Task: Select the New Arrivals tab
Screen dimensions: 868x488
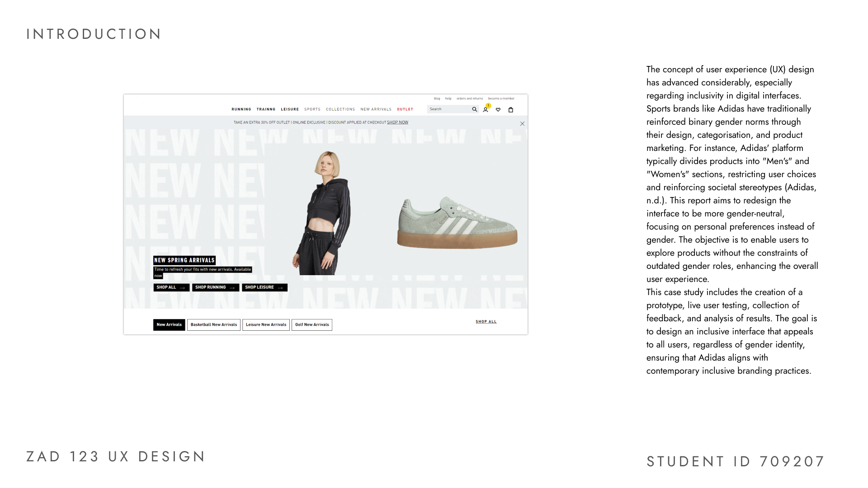Action: point(169,325)
